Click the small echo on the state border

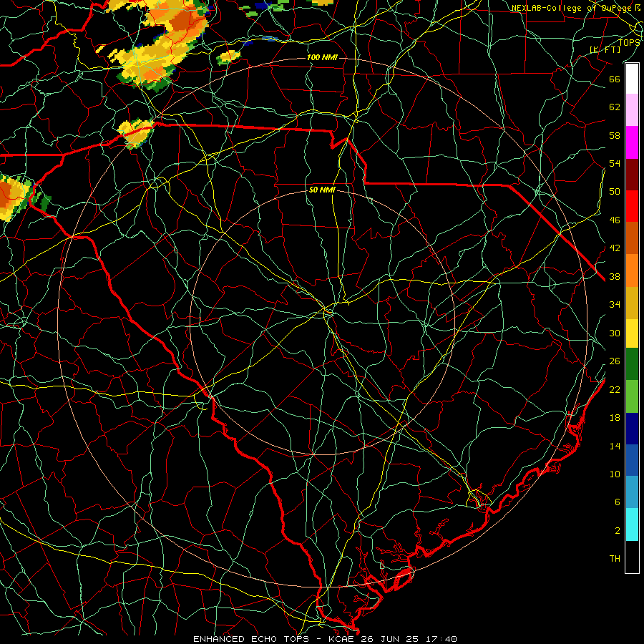pyautogui.click(x=135, y=132)
